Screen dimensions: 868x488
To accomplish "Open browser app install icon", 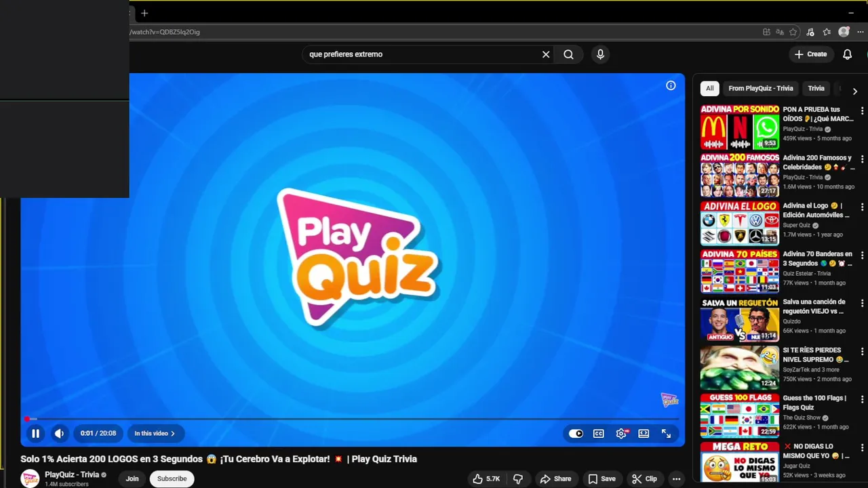I will (x=766, y=32).
